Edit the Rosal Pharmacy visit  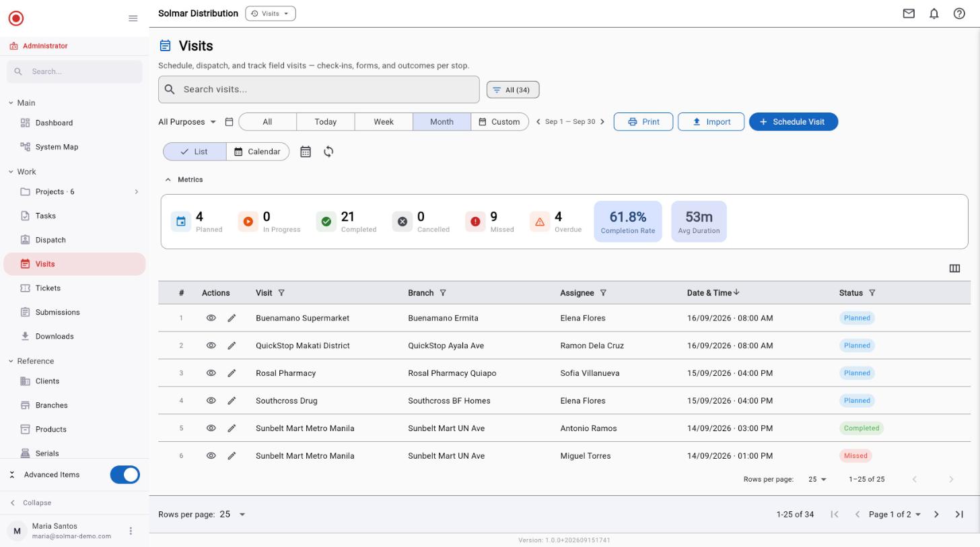232,373
